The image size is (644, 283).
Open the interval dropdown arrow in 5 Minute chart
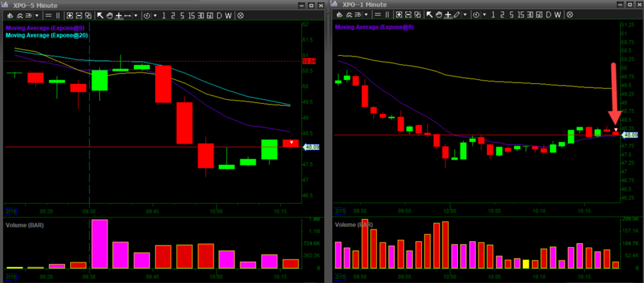point(155,15)
